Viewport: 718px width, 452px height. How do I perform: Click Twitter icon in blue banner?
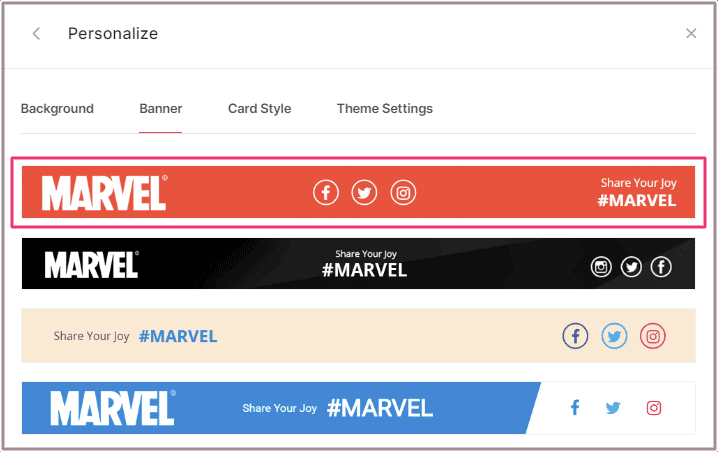click(x=613, y=408)
